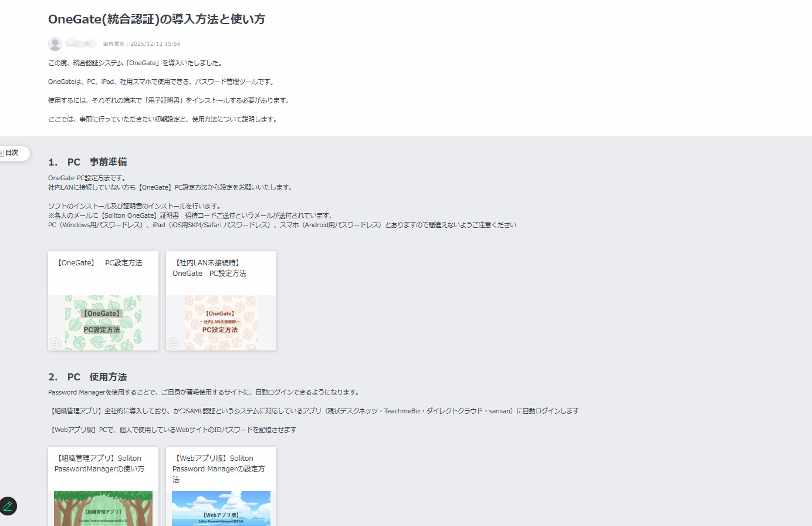Click the heading 2. PC 使用方法
The height and width of the screenshot is (526, 812).
(x=87, y=377)
